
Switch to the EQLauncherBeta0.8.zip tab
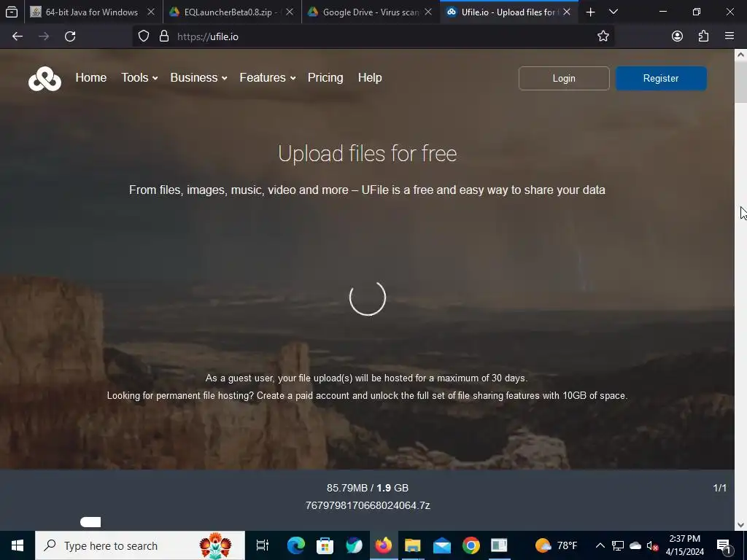[231, 12]
